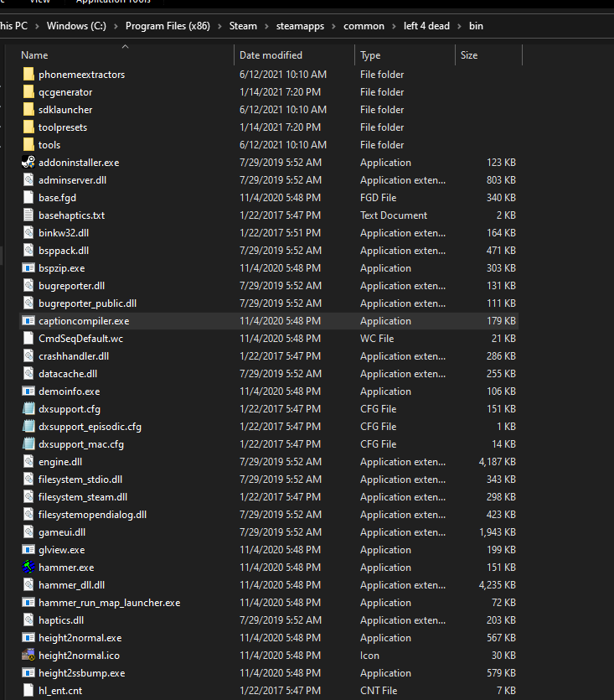
Task: Select bugreporter.dll file name
Action: [x=71, y=286]
